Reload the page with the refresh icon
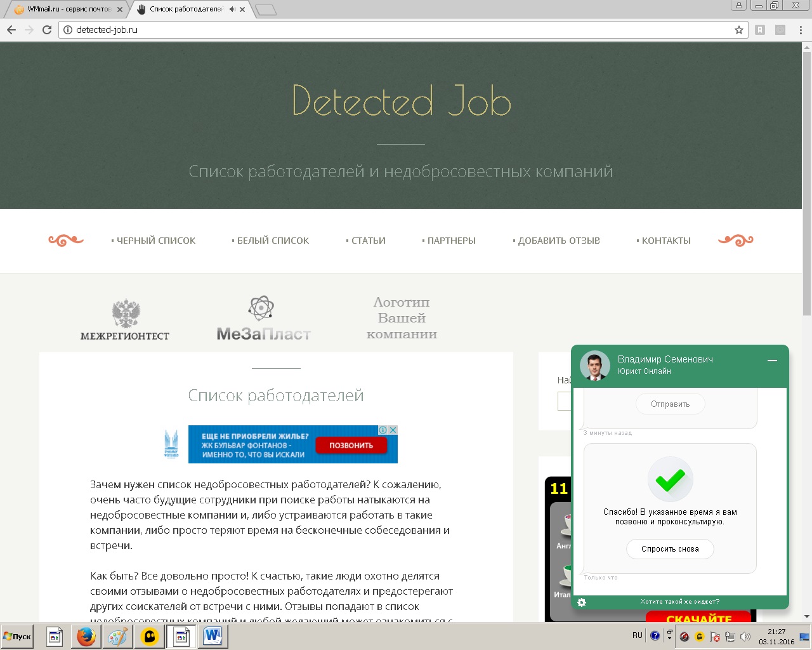Image resolution: width=812 pixels, height=650 pixels. click(x=46, y=30)
